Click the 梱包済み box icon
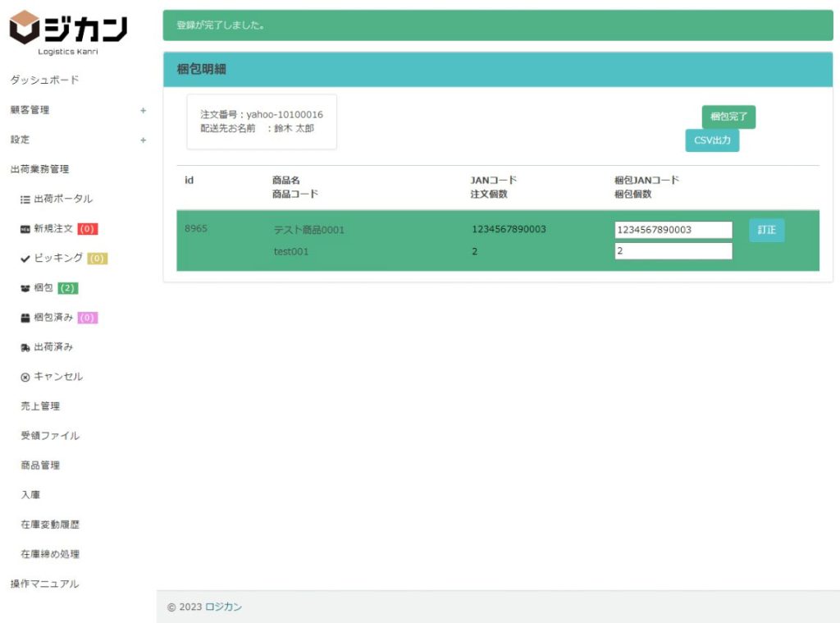840x623 pixels. coord(25,318)
